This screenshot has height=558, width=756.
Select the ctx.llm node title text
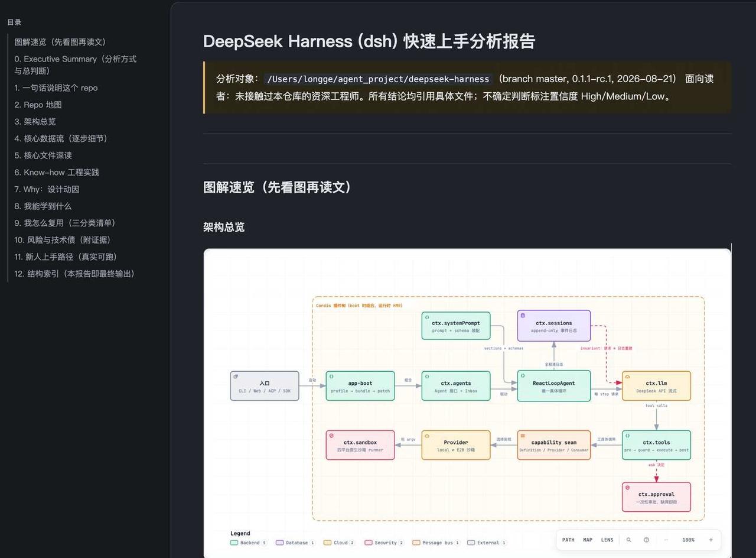pyautogui.click(x=656, y=383)
